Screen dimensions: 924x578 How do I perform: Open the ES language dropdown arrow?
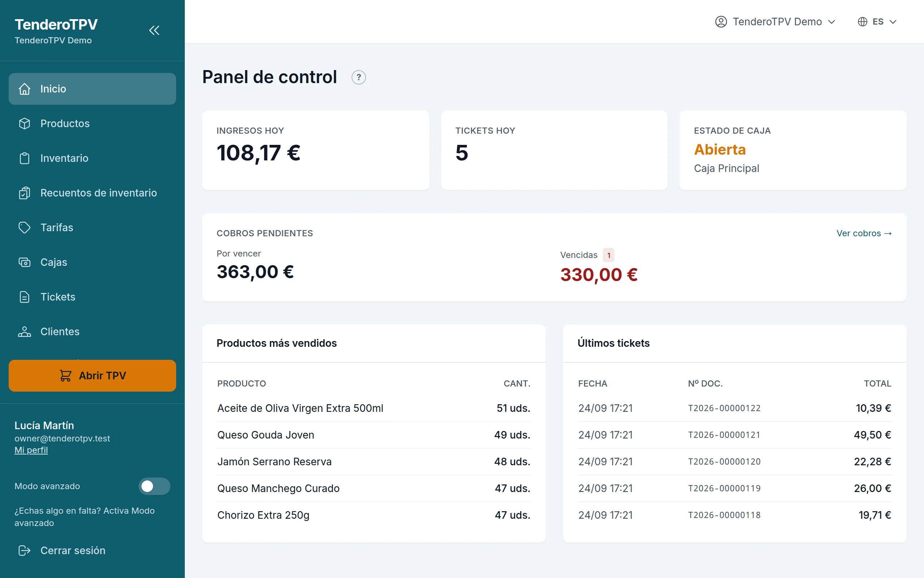[893, 22]
